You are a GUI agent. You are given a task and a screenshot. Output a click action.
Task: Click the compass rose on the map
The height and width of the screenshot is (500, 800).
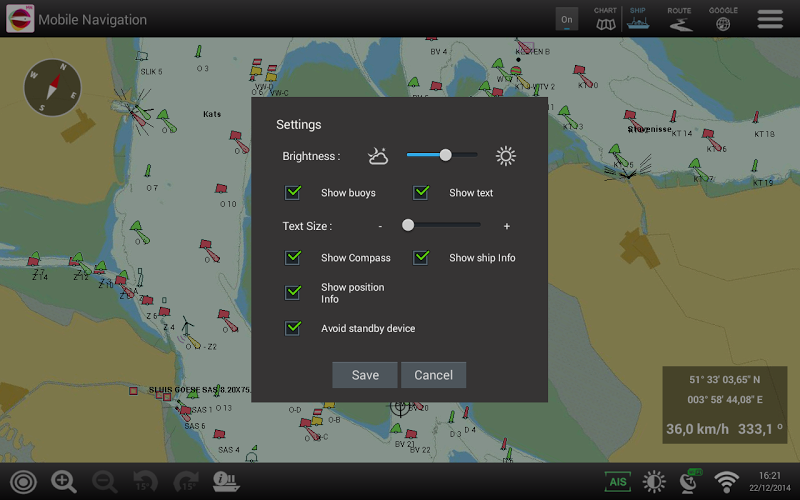[53, 87]
